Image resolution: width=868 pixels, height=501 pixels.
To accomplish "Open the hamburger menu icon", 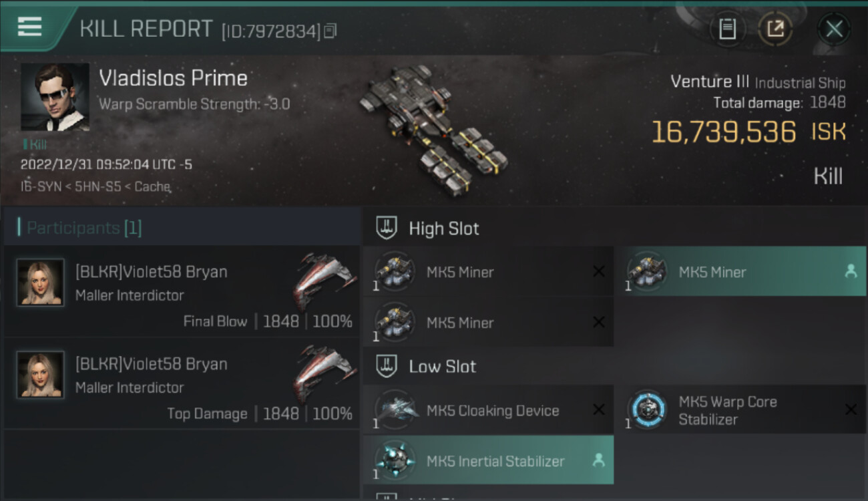I will [29, 27].
